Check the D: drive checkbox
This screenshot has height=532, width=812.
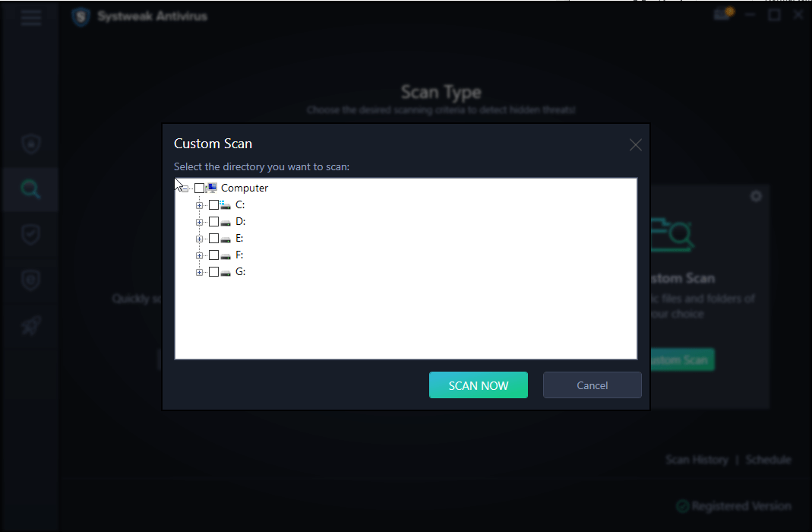(213, 221)
